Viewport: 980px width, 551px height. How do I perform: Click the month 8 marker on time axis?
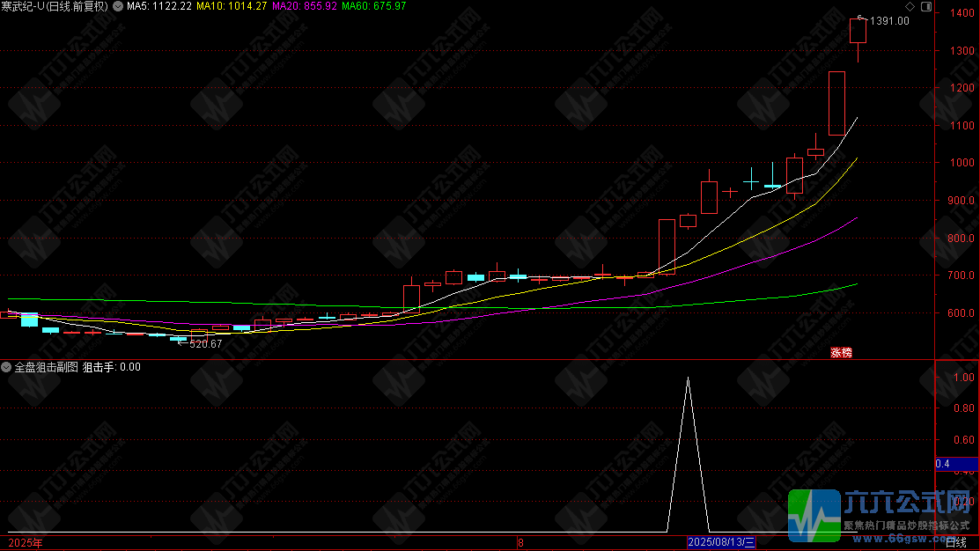tap(520, 543)
